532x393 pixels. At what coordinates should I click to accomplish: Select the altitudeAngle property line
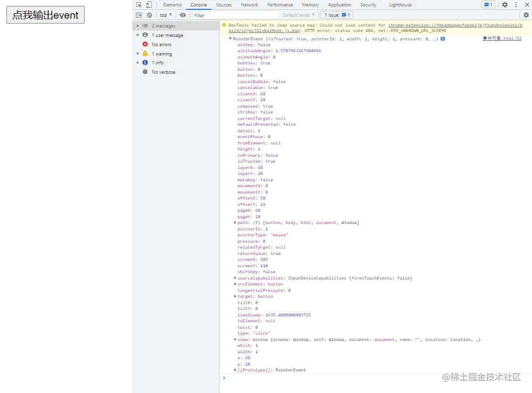tap(279, 51)
